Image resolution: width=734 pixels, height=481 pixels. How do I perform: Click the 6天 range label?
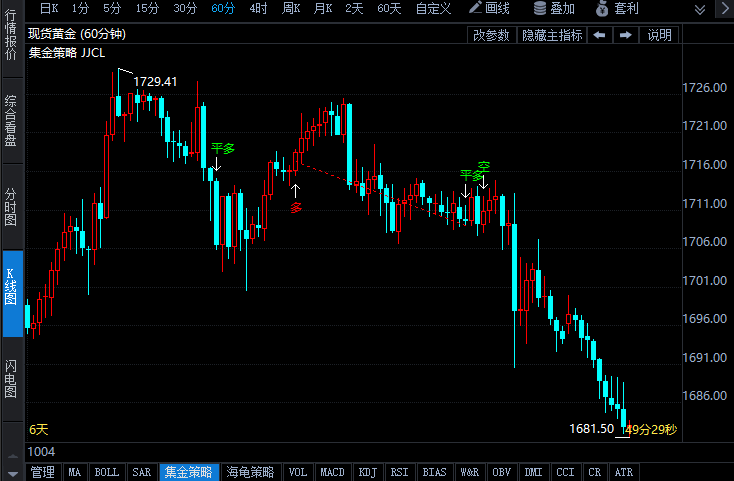click(39, 430)
